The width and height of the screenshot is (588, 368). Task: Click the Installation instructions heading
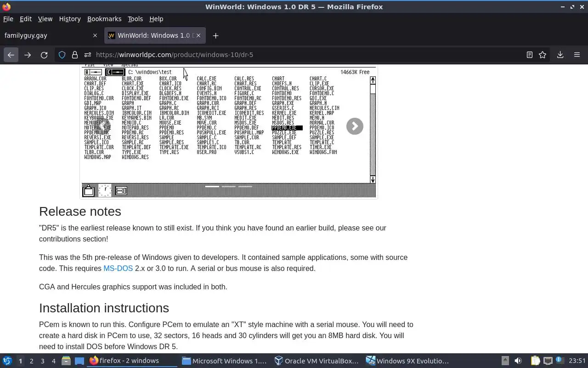click(x=104, y=308)
